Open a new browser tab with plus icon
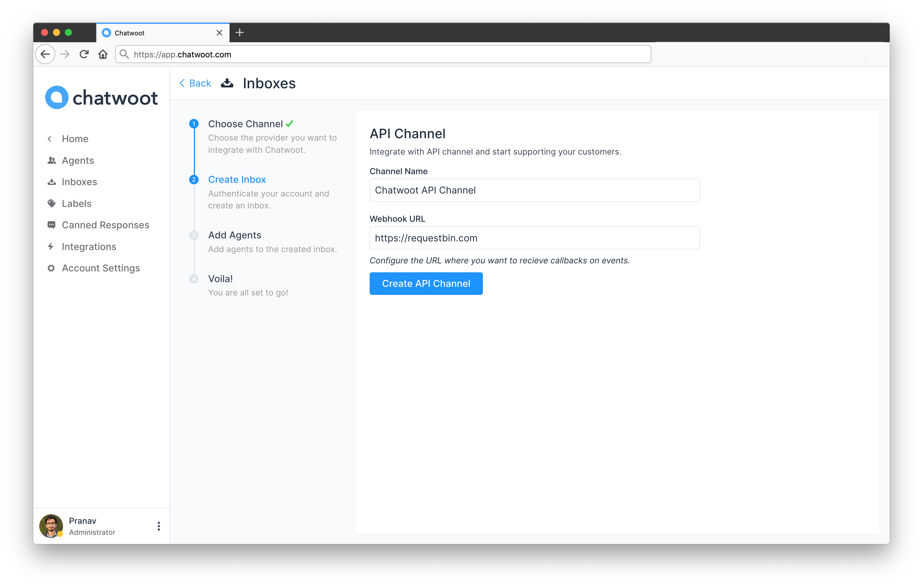Image resolution: width=923 pixels, height=588 pixels. pyautogui.click(x=240, y=33)
